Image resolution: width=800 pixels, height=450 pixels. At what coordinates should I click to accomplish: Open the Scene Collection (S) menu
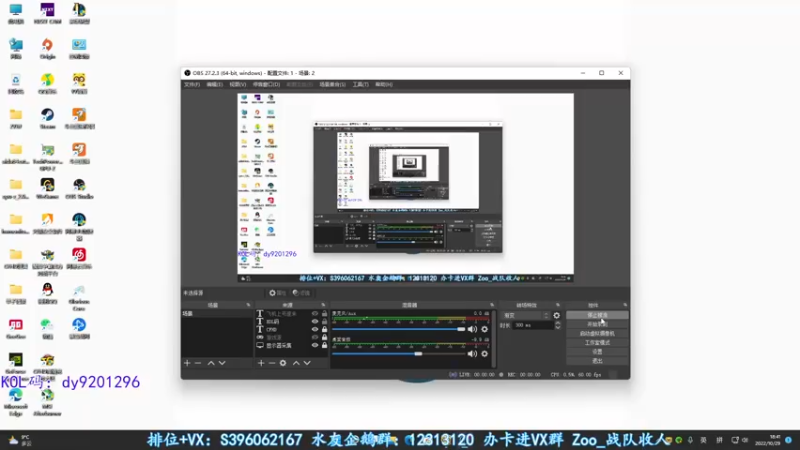tap(332, 85)
